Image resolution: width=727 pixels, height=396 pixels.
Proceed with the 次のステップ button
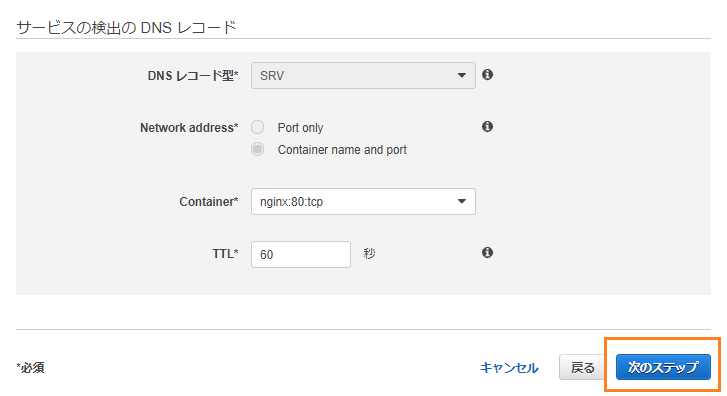(663, 367)
